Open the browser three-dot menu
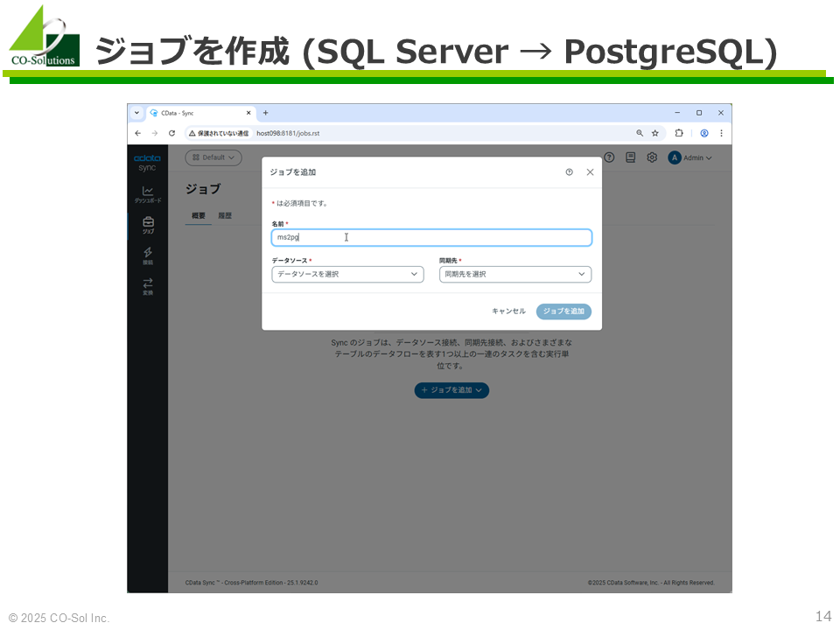Screen dimensions: 840x630 pos(721,133)
